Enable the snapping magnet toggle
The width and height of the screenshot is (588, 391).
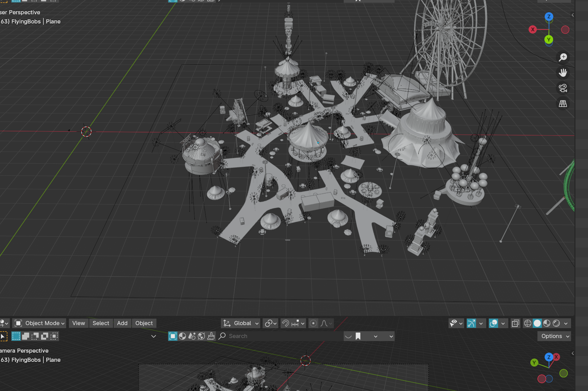click(285, 323)
